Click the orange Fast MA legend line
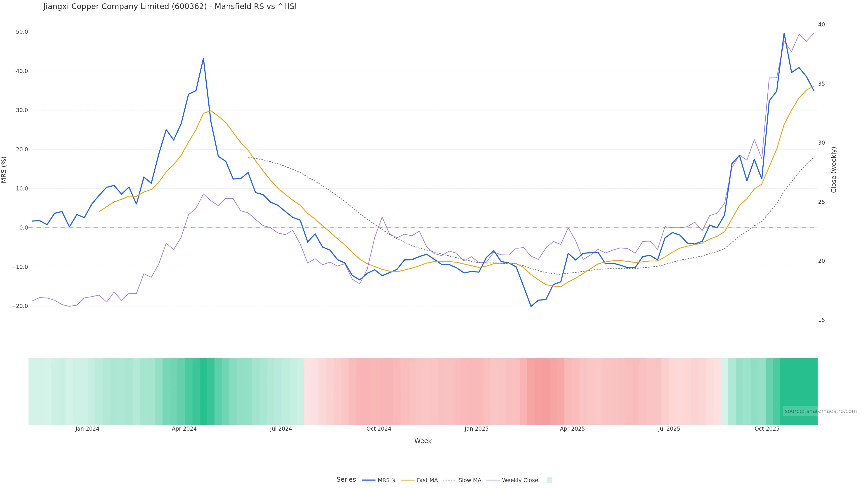This screenshot has height=488, width=868. (408, 480)
